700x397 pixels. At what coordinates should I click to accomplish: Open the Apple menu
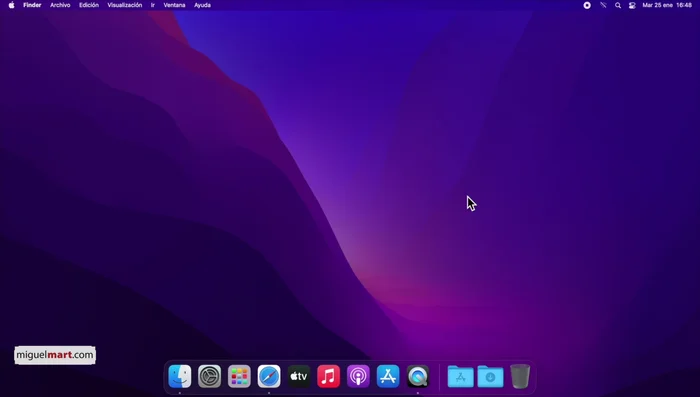tap(12, 5)
